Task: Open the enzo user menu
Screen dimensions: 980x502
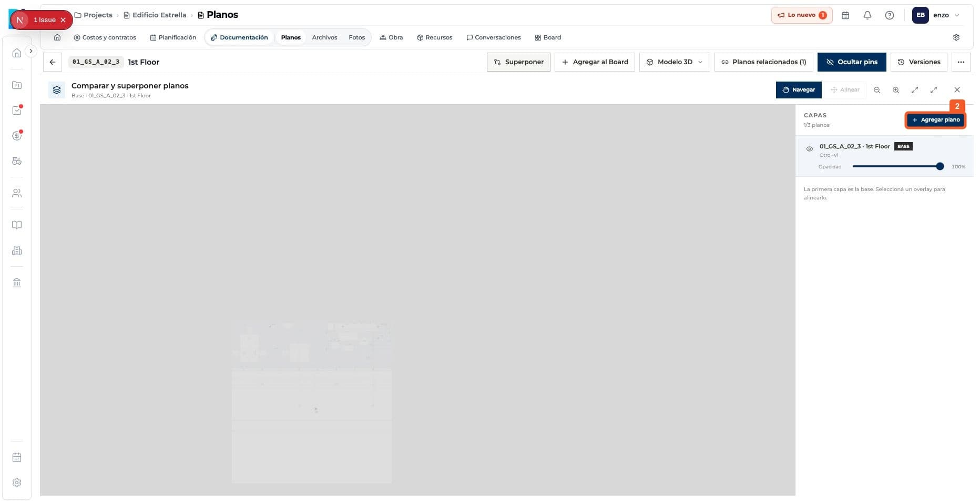Action: 936,15
